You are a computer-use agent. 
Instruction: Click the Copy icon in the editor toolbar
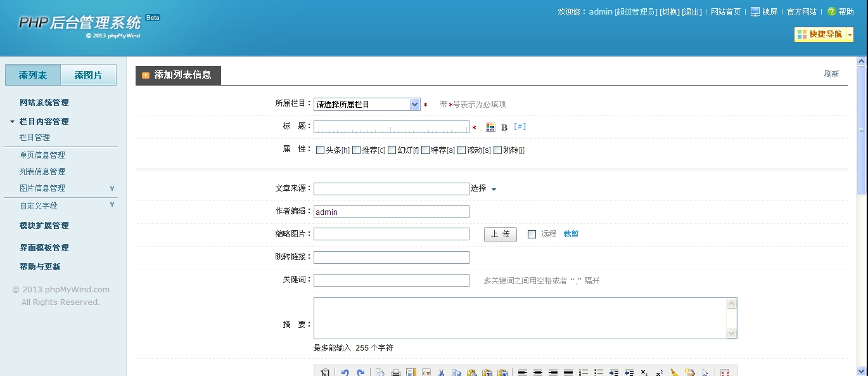click(456, 372)
